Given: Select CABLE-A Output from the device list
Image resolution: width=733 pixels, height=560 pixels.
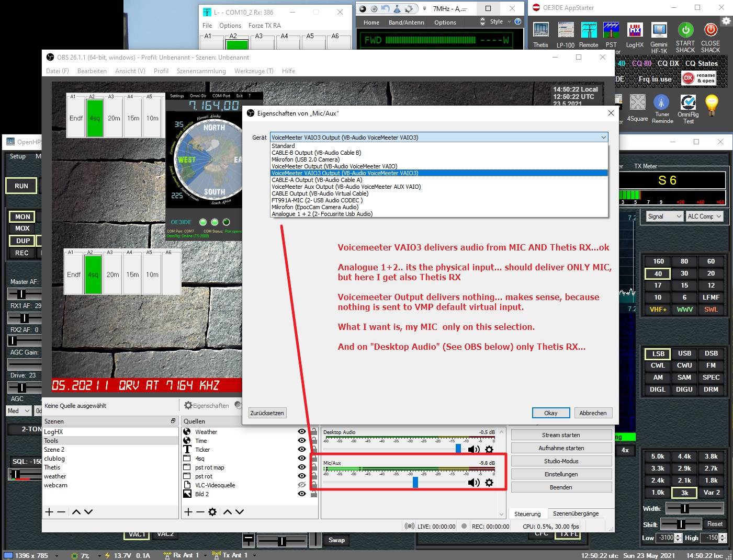Looking at the screenshot, I should (439, 180).
